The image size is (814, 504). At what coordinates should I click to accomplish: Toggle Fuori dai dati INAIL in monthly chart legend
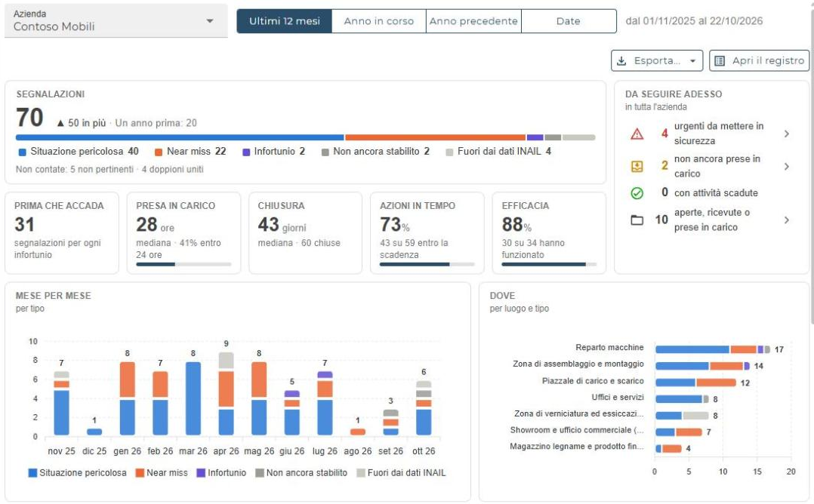coord(401,473)
